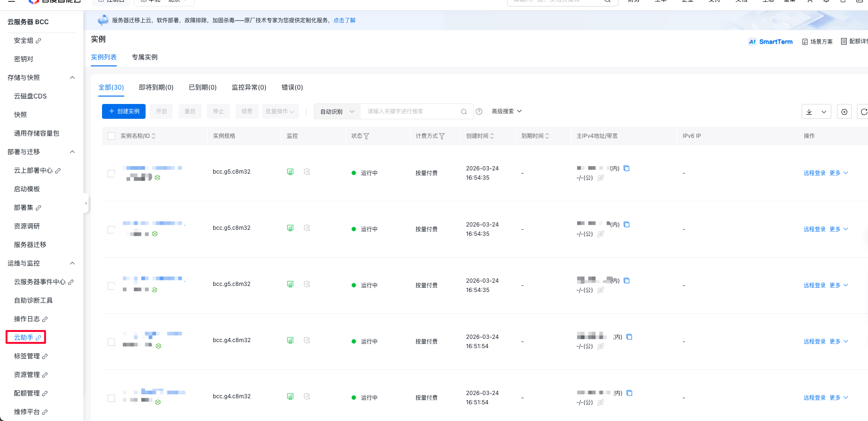The height and width of the screenshot is (421, 868).
Task: Copy the internal IP of the first instance
Action: click(626, 168)
